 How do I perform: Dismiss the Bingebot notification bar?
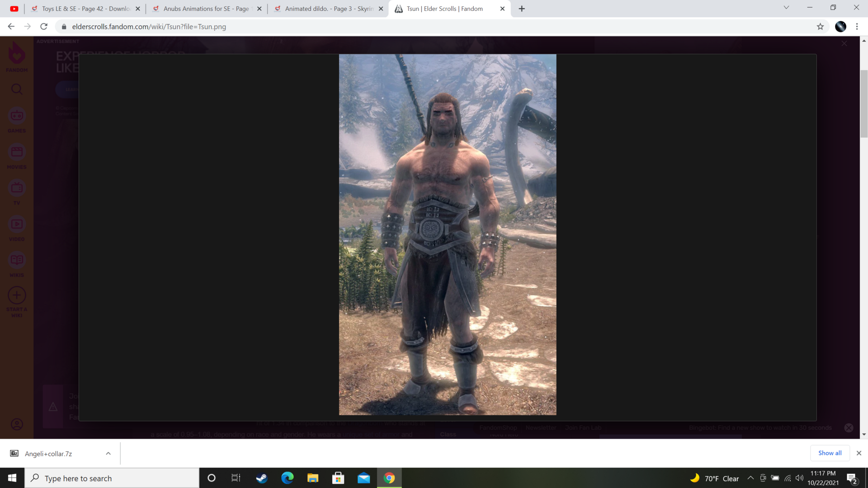click(x=849, y=427)
